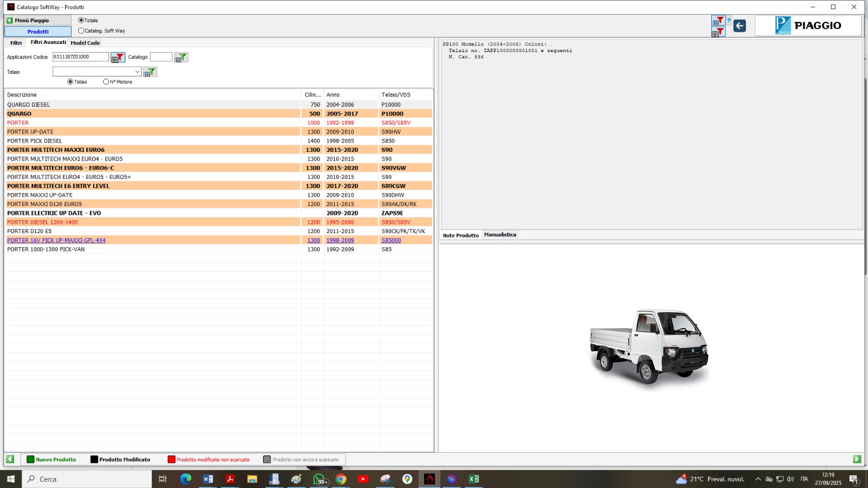
Task: Expand the Telaio dropdown list
Action: [x=137, y=72]
